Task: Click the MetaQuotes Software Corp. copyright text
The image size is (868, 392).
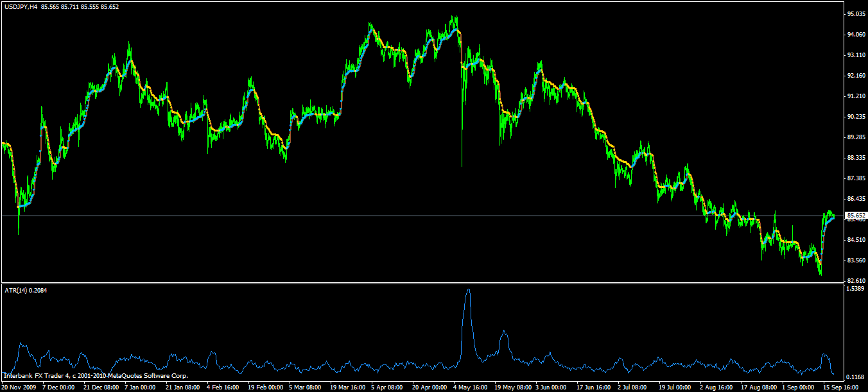Action: 96,375
